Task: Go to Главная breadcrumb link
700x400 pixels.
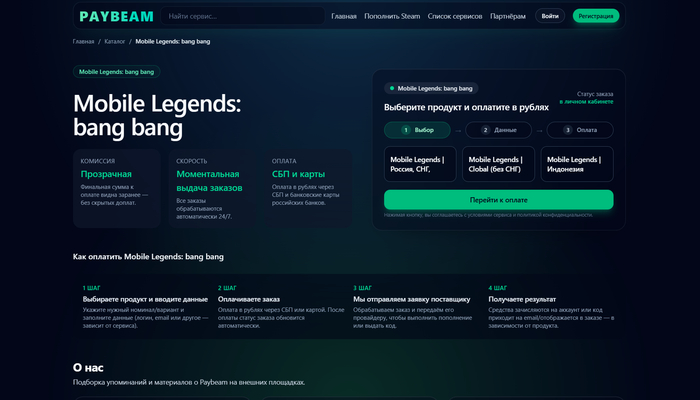Action: 83,42
